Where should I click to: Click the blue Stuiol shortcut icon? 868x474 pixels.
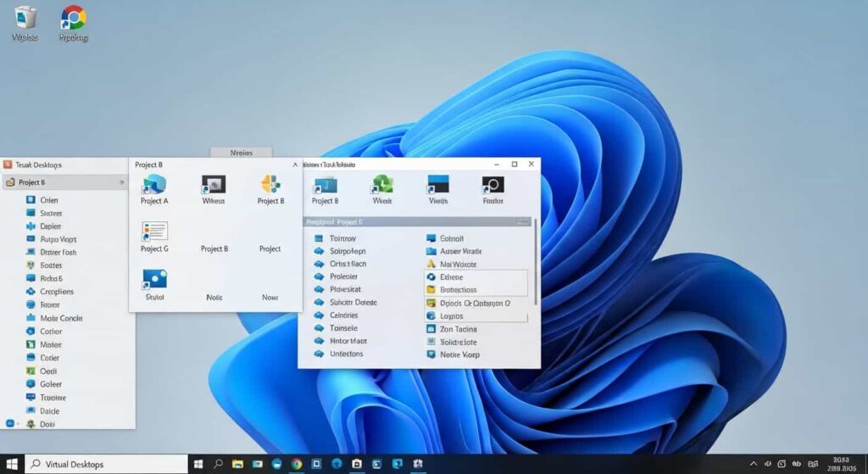tap(154, 279)
